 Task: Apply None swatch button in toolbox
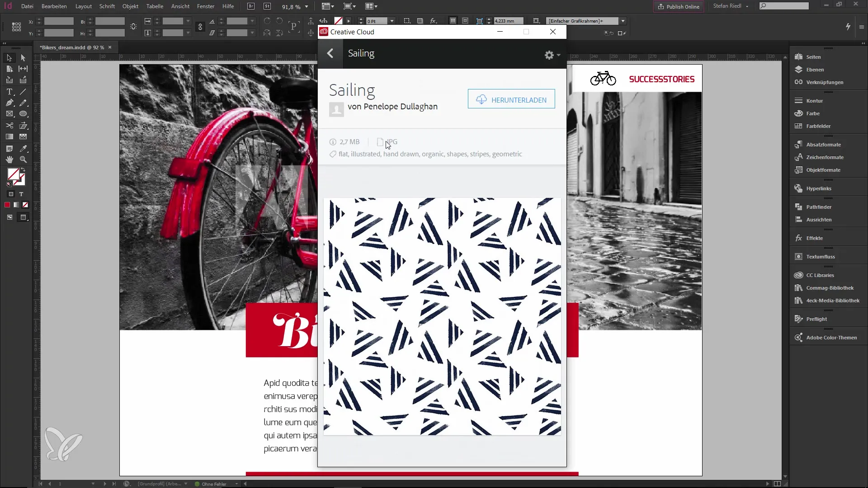click(25, 205)
